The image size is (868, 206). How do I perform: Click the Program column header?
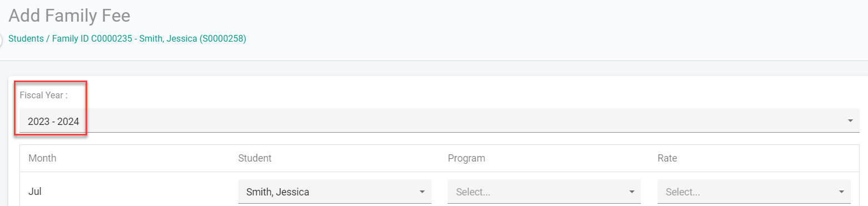pos(466,158)
